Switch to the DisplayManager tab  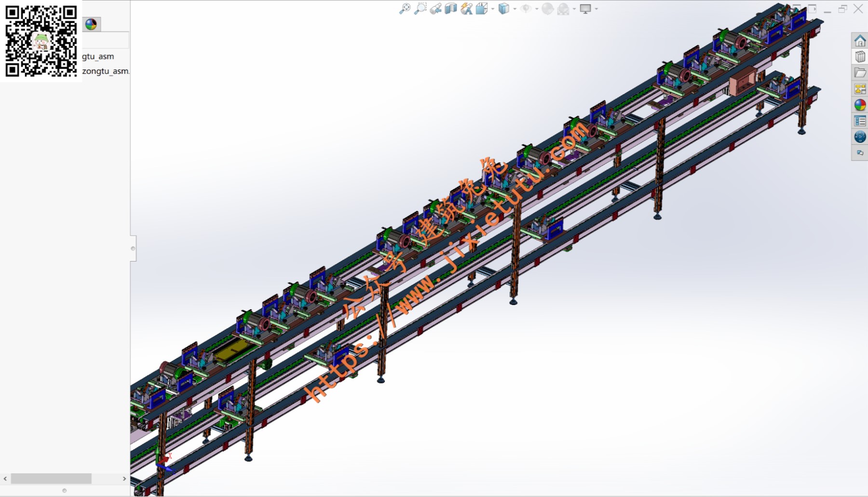(91, 24)
